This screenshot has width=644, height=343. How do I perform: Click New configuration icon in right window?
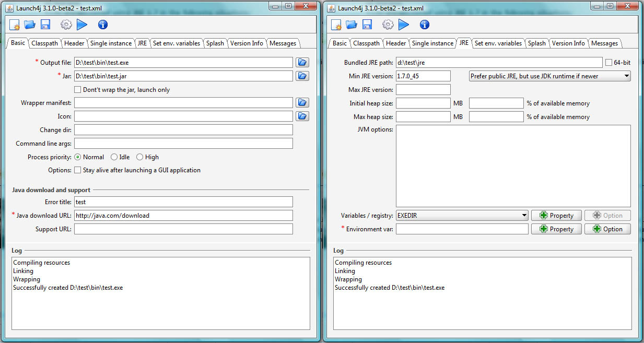click(x=336, y=25)
